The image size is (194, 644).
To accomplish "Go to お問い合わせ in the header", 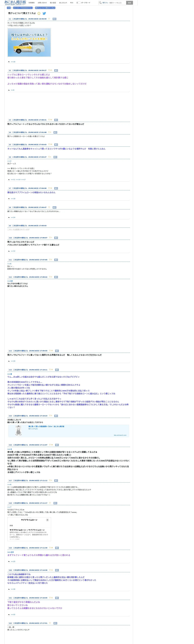I will [x=42, y=3].
